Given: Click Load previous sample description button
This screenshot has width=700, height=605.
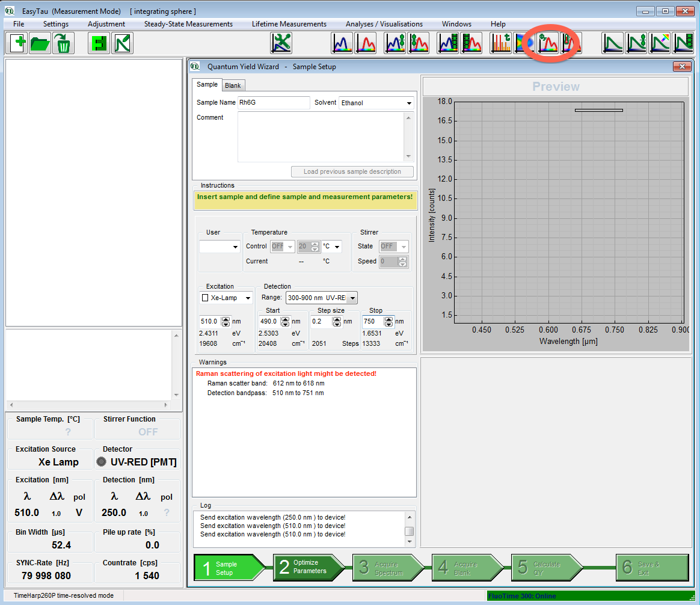Looking at the screenshot, I should tap(352, 171).
